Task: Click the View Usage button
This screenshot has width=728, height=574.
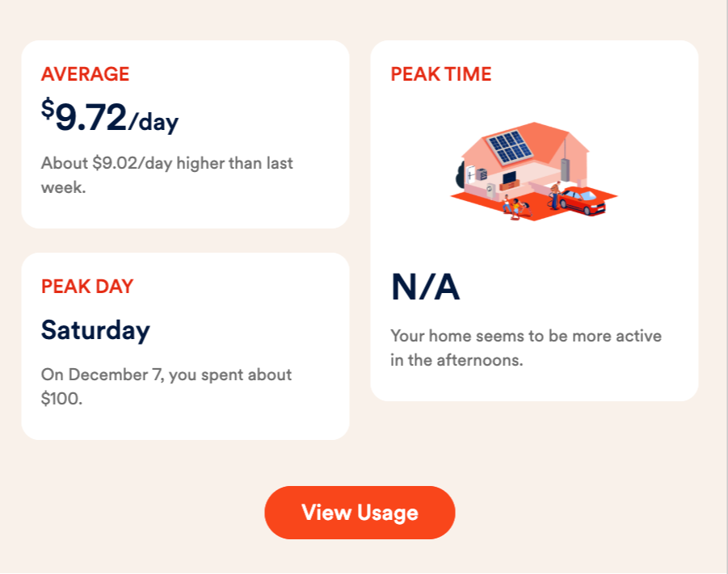Action: point(360,513)
